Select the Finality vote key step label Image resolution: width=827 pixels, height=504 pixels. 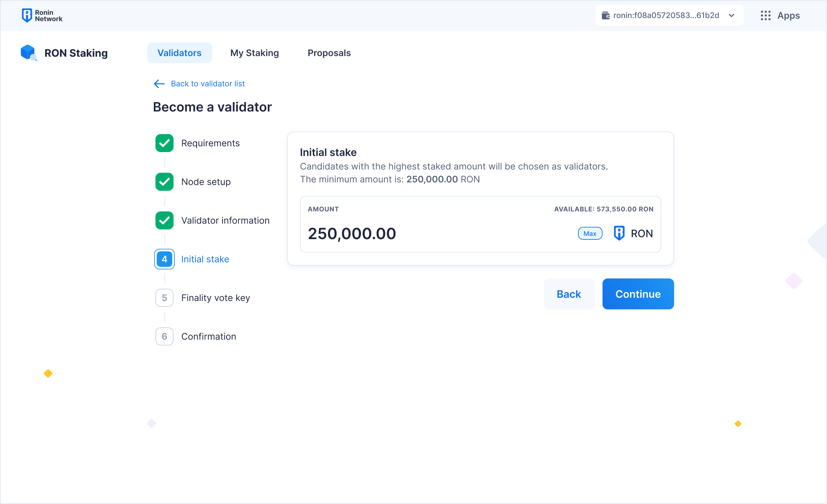coord(216,298)
